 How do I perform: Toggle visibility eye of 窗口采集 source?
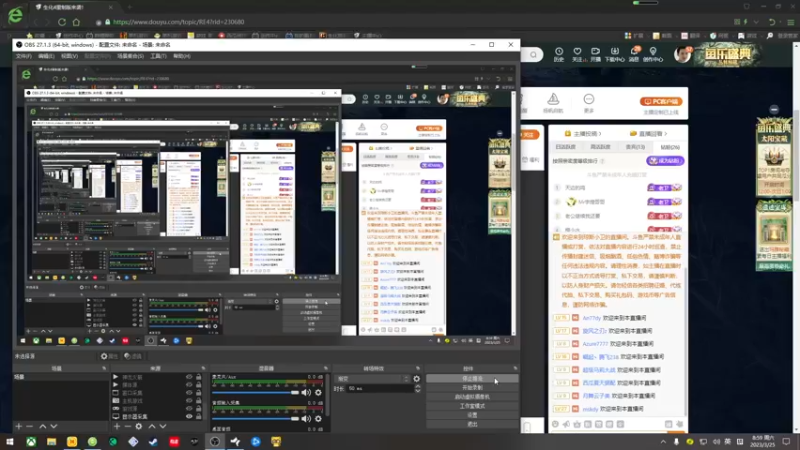pyautogui.click(x=189, y=393)
